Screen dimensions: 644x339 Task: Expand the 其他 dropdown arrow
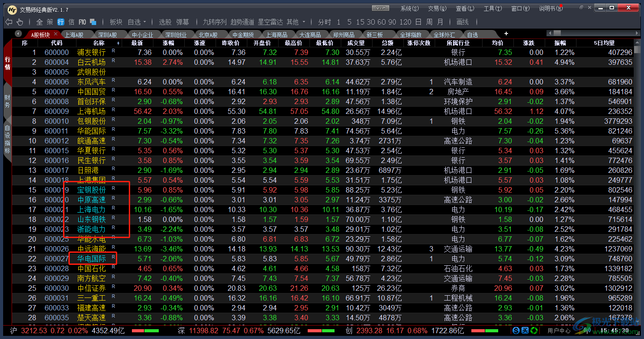[x=304, y=22]
